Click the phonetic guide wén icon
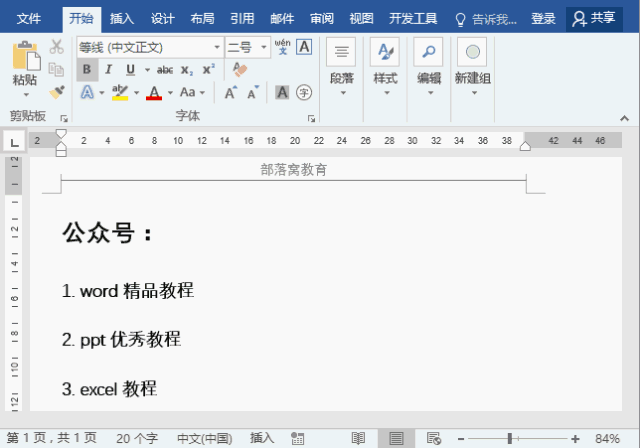Image resolution: width=640 pixels, height=448 pixels. tap(282, 47)
